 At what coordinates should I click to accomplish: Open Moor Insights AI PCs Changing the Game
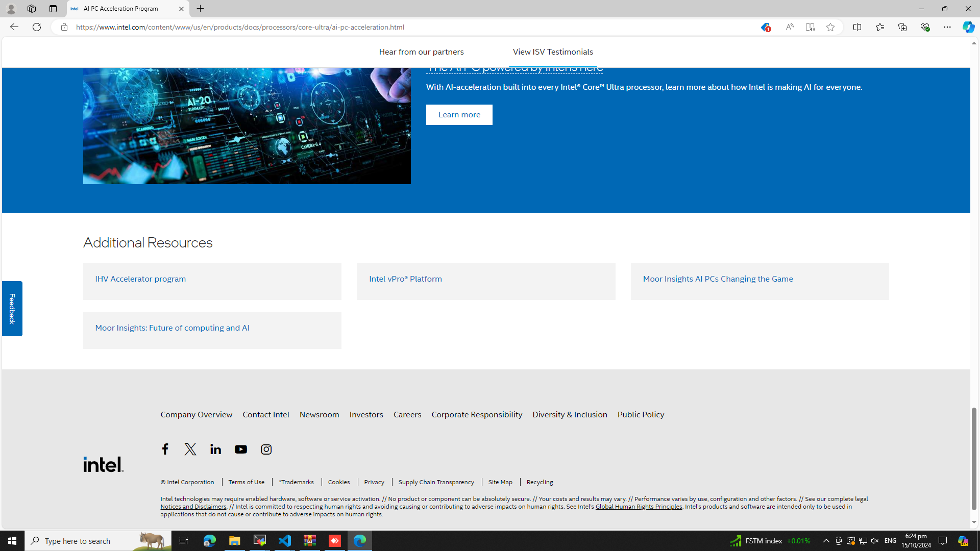(x=718, y=279)
